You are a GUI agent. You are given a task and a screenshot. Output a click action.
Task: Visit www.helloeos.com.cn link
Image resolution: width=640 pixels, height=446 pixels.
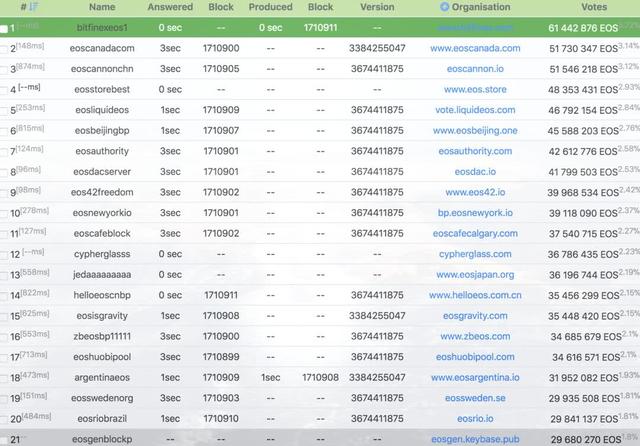pyautogui.click(x=475, y=295)
